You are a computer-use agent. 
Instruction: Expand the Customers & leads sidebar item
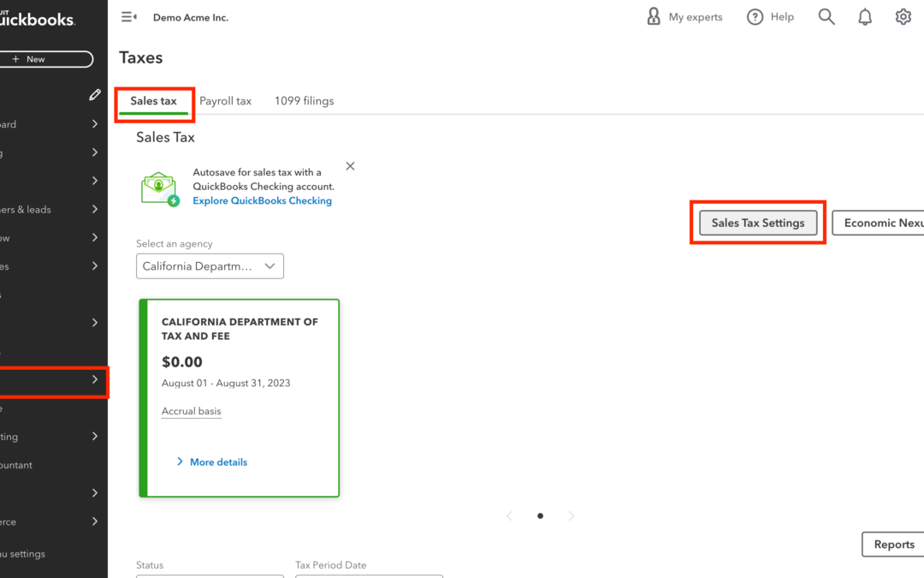[x=54, y=210]
